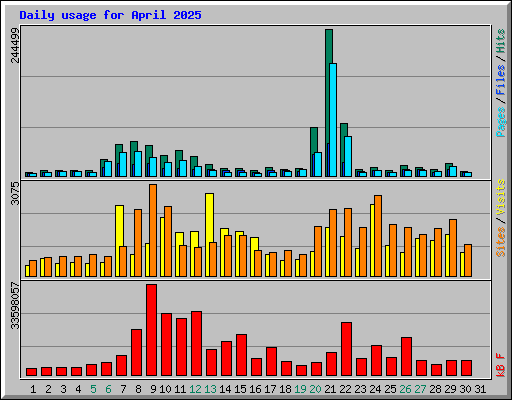Click green weekend day label 26

point(405,389)
